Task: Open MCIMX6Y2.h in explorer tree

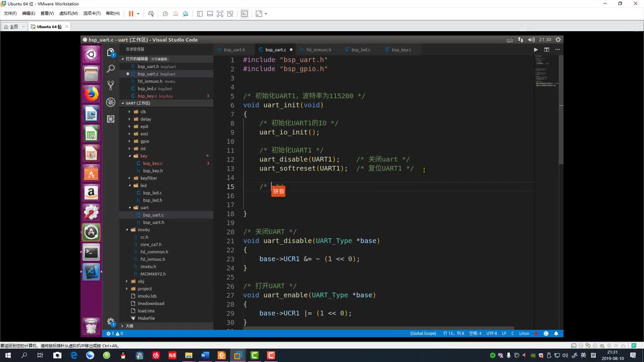Action: (153, 274)
